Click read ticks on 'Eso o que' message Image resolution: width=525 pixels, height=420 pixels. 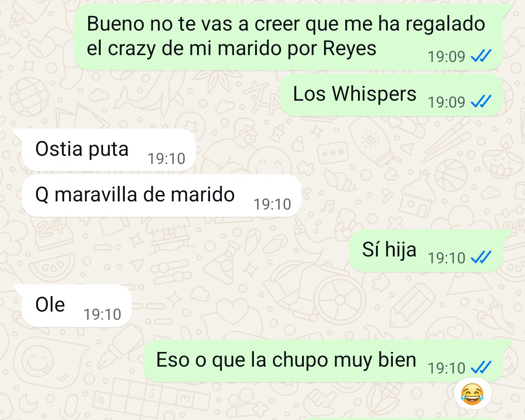[482, 368]
